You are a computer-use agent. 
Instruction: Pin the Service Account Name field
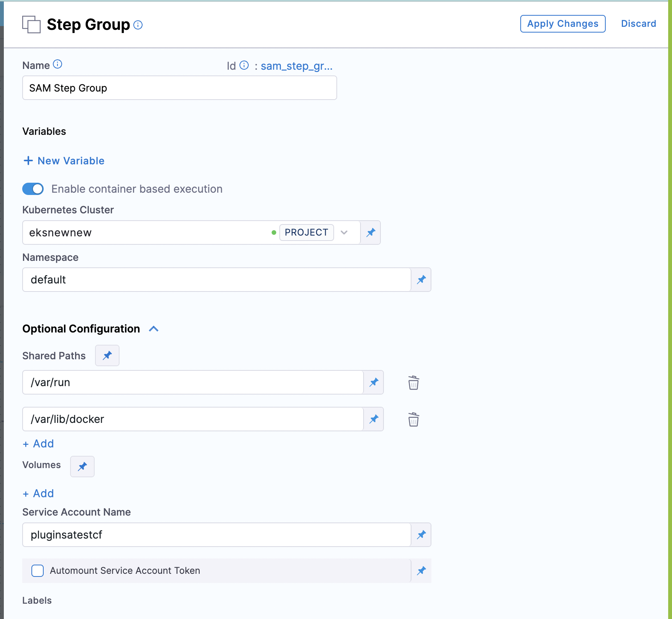coord(421,535)
